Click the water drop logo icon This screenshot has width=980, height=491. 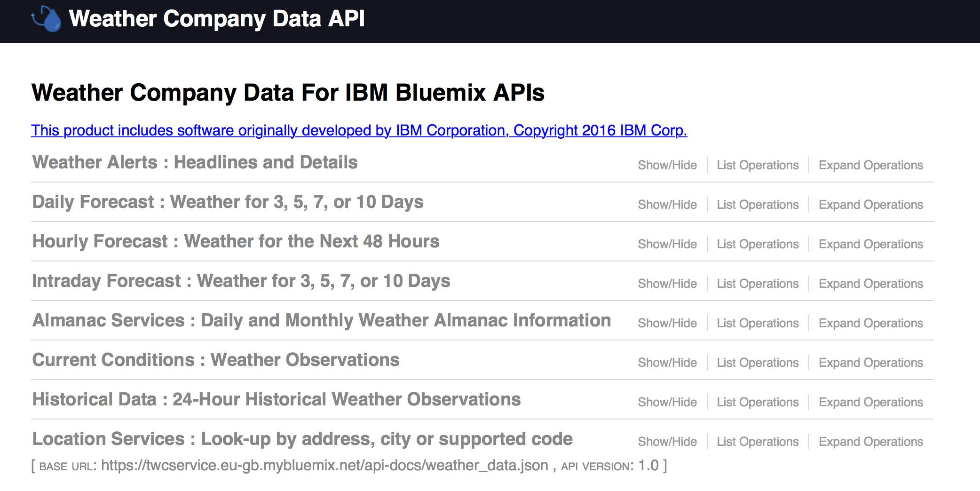pos(46,19)
